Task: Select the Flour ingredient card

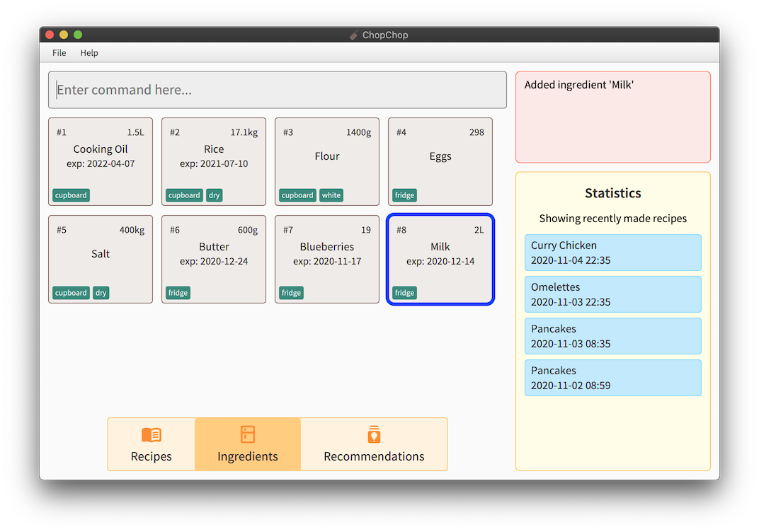Action: point(327,161)
